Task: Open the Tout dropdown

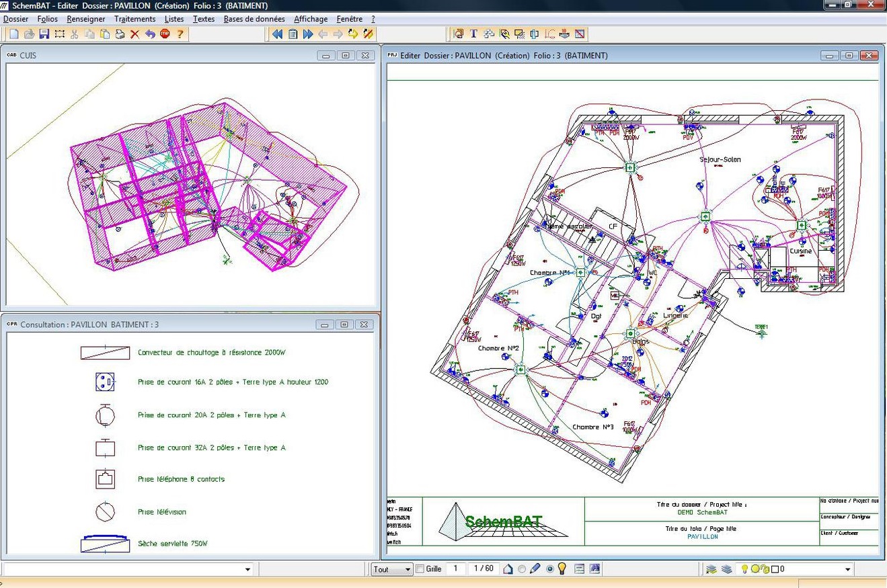Action: (392, 569)
